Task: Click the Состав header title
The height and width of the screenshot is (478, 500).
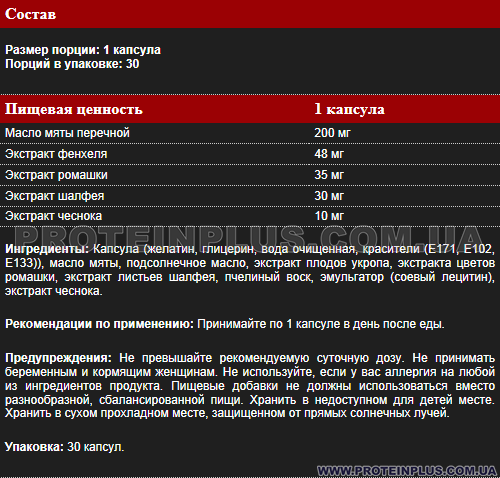Action: pos(30,14)
